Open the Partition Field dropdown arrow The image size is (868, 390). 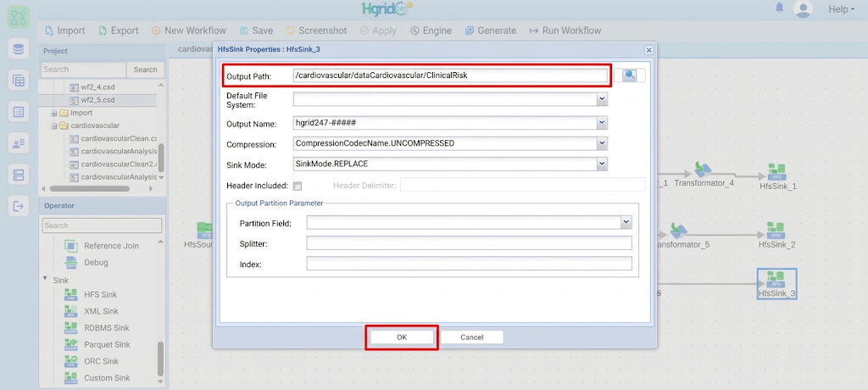pyautogui.click(x=626, y=222)
